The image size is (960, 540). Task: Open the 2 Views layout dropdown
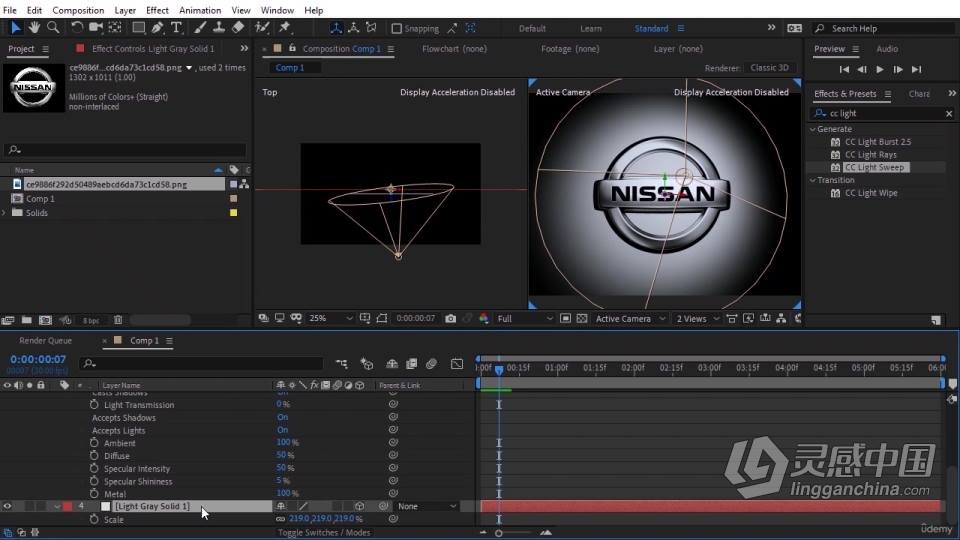coord(697,318)
